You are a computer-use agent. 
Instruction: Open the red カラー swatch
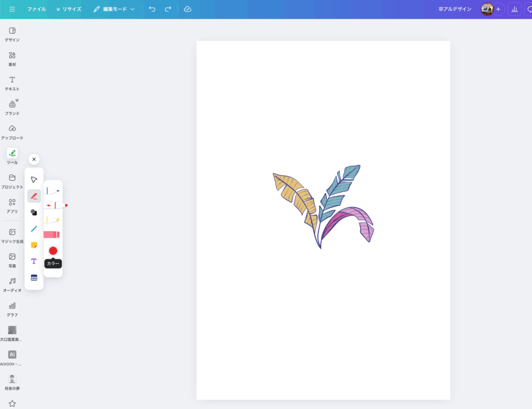[x=53, y=251]
